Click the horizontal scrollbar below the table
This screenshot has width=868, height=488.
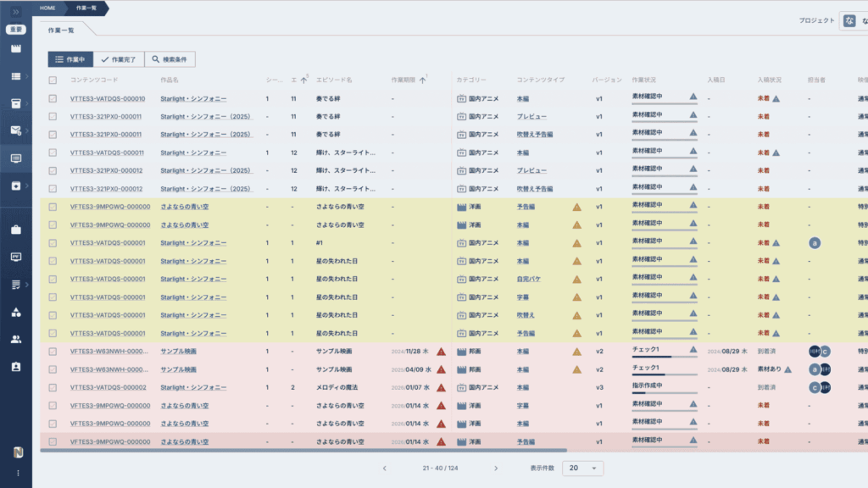coord(303,451)
